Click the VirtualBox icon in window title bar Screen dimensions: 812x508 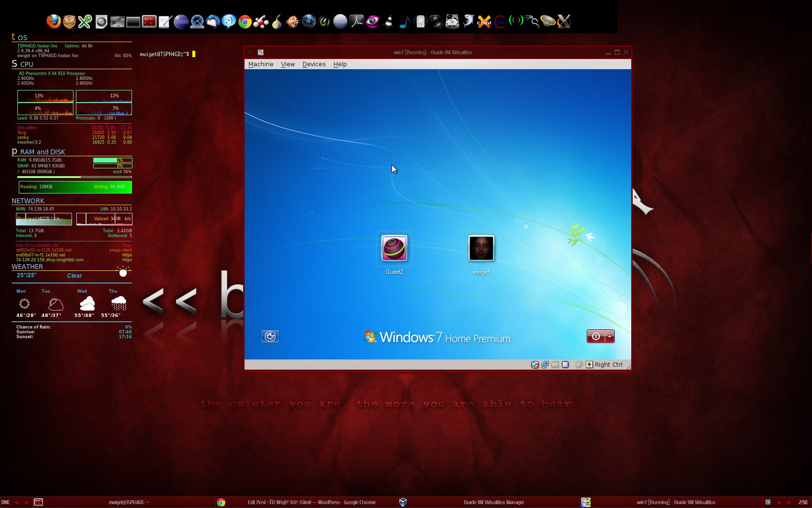[261, 52]
